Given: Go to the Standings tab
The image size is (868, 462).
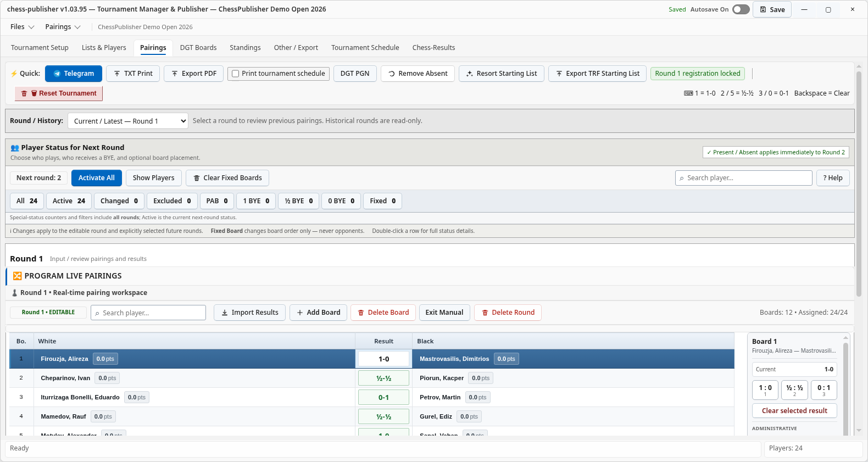Looking at the screenshot, I should pos(245,48).
